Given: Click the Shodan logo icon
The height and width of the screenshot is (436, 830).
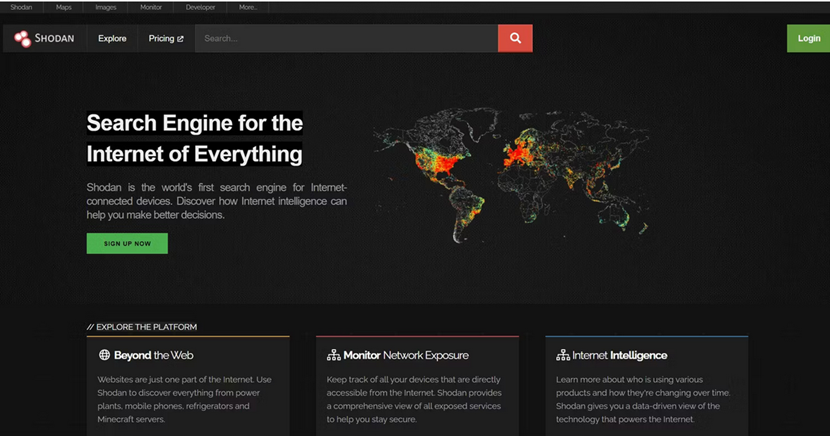Looking at the screenshot, I should click(x=23, y=39).
